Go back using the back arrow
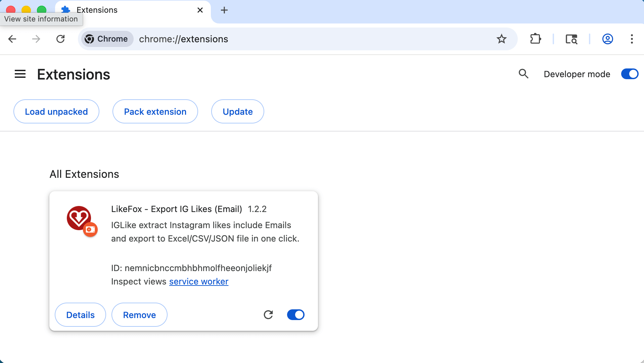The image size is (644, 363). coord(12,39)
